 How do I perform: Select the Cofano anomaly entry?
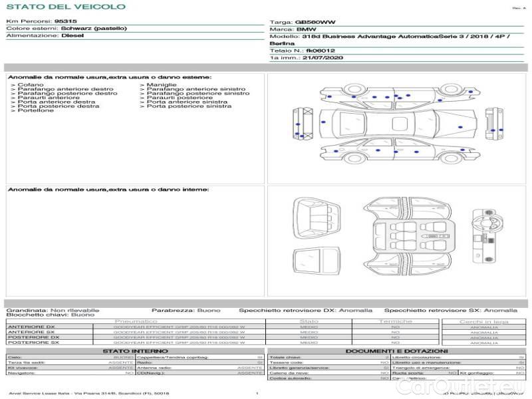click(x=31, y=85)
